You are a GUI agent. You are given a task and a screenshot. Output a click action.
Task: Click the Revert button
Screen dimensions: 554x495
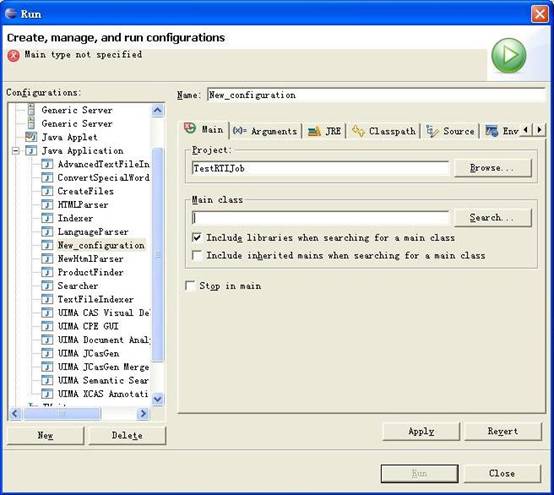click(503, 431)
